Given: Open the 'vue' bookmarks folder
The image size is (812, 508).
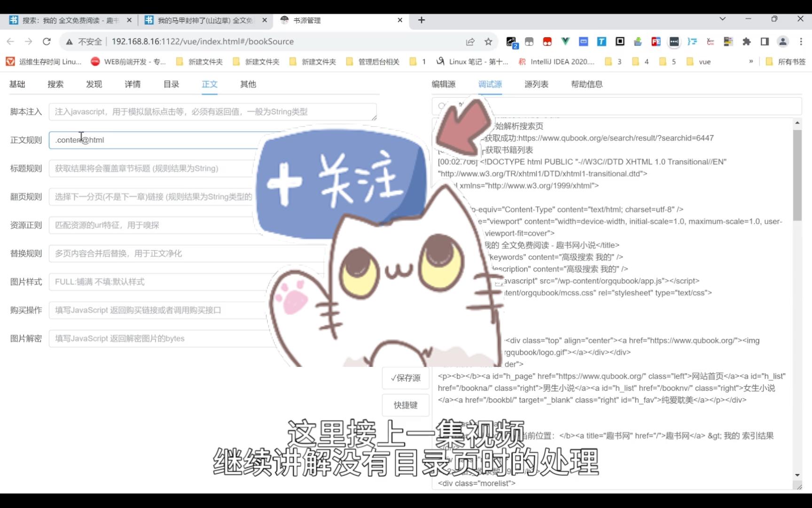Looking at the screenshot, I should coord(699,62).
